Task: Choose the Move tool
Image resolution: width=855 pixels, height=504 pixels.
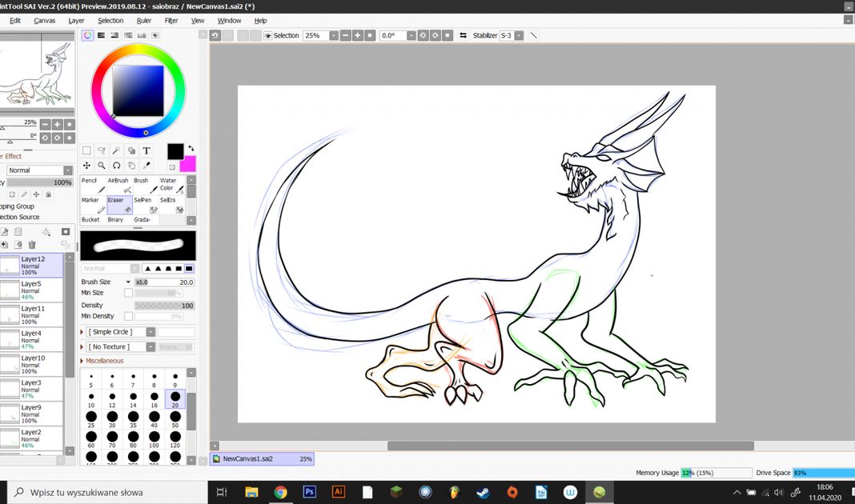Action: click(86, 166)
